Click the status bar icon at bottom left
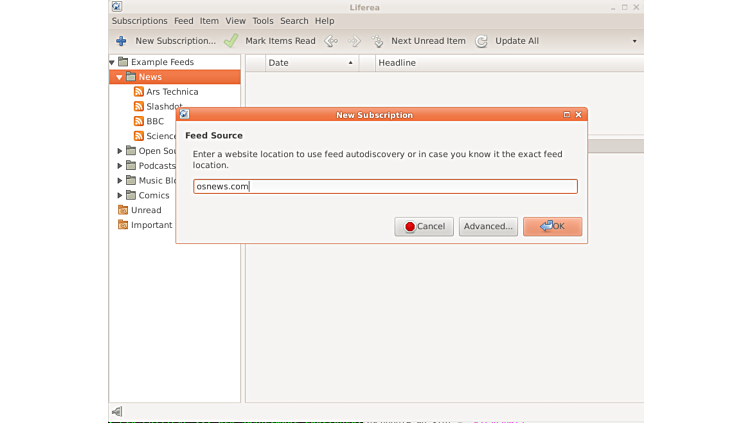This screenshot has width=752, height=423. coord(117,411)
